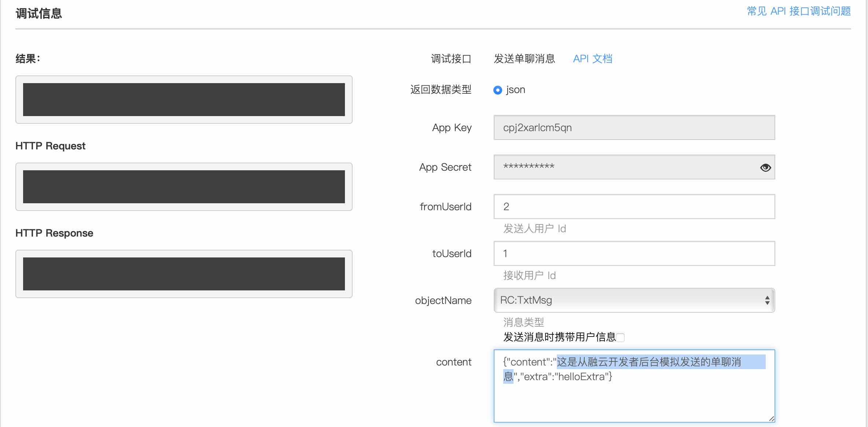Open 常见 API 接口调试问题 link

click(799, 11)
